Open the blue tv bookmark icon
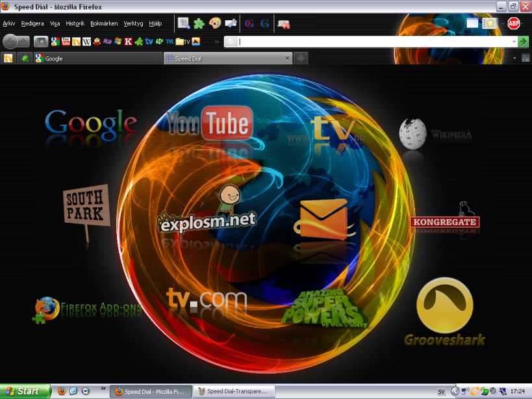The height and width of the screenshot is (399, 532). coord(149,42)
